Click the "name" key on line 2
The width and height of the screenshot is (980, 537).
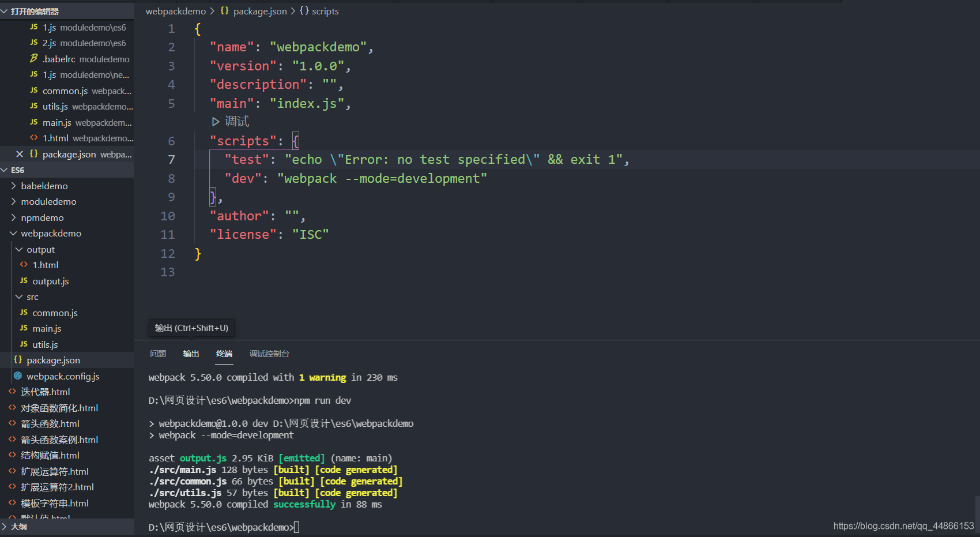tap(232, 47)
